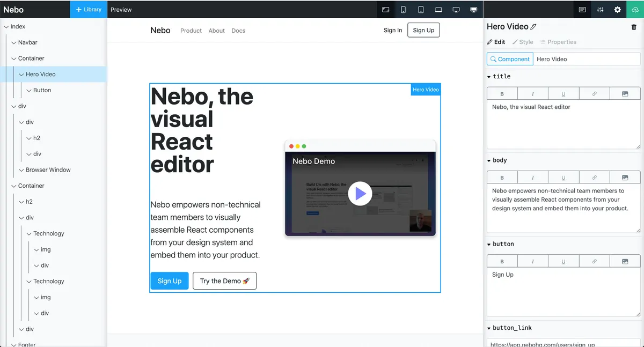The image size is (644, 347).
Task: Click the blue hero Sign Up button
Action: [x=170, y=281]
